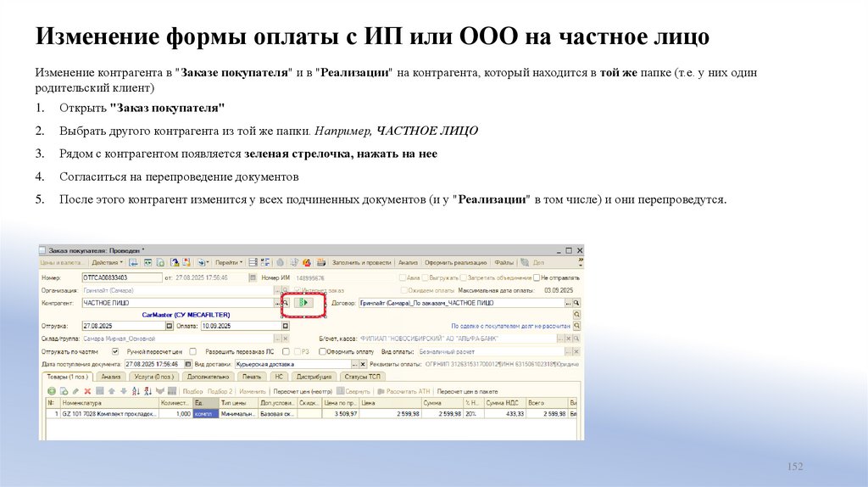Open the Перейти dropdown menu
Screen dimensions: 868x487
click(x=228, y=263)
